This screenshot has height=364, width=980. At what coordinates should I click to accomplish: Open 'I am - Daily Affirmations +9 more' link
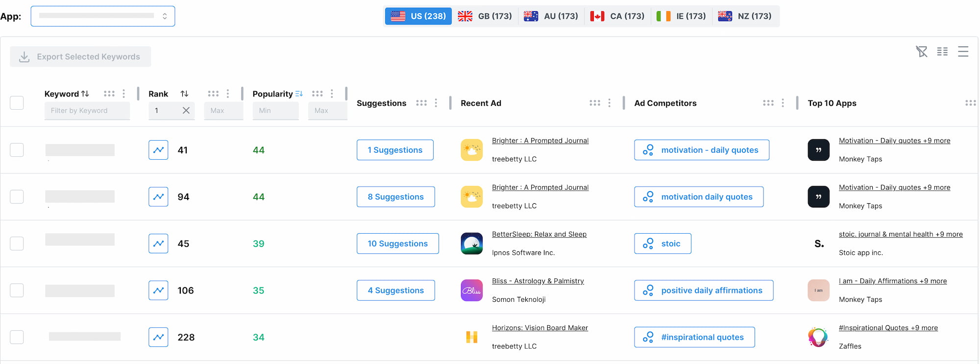[893, 281]
